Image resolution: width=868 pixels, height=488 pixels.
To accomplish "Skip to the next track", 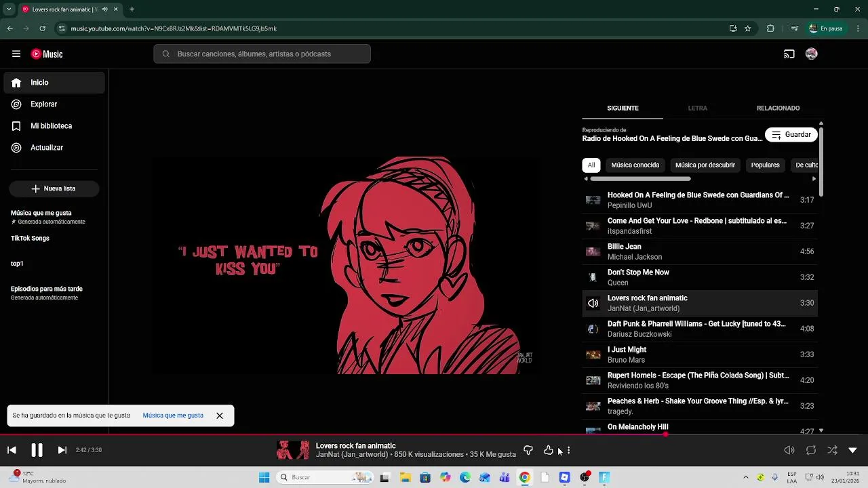I will [62, 450].
